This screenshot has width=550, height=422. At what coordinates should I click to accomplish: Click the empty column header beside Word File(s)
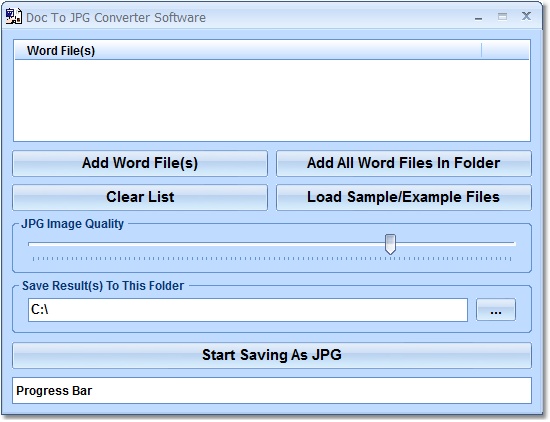tap(505, 51)
